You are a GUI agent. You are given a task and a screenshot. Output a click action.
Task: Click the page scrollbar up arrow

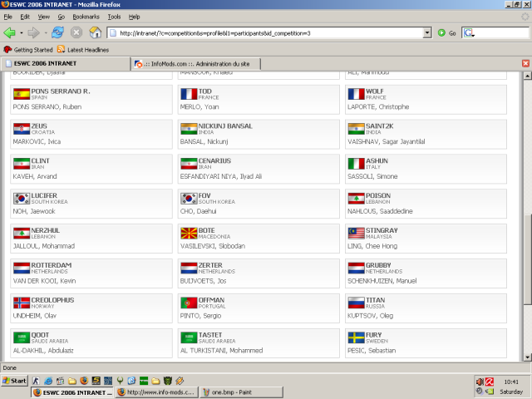[x=527, y=76]
